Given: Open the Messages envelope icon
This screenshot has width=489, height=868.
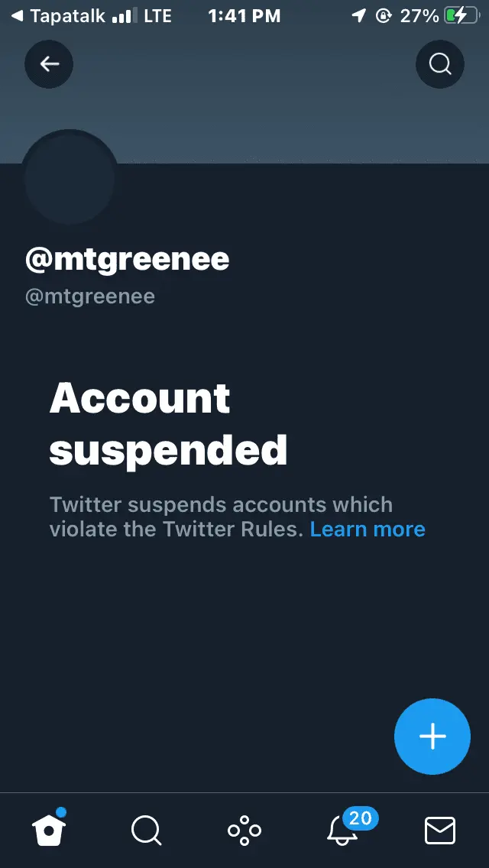Looking at the screenshot, I should 440,830.
